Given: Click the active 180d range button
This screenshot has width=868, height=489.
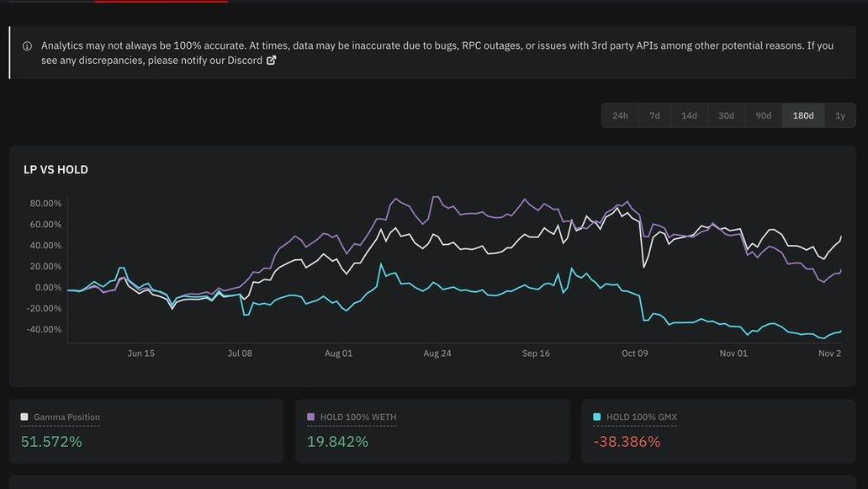Looking at the screenshot, I should tap(803, 115).
